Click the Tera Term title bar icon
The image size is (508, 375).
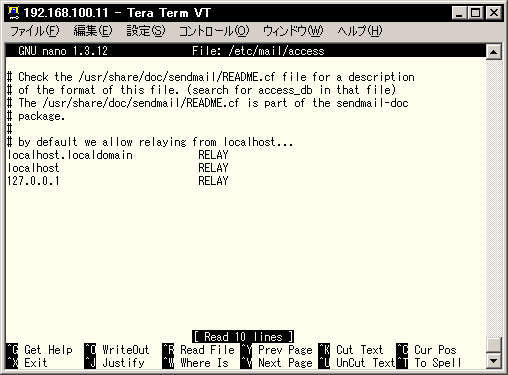coord(13,12)
